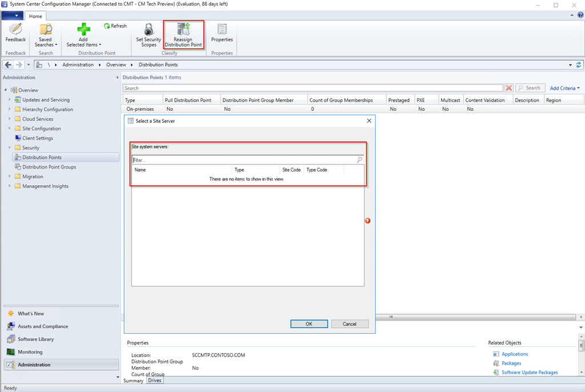Open the Applications related object link
Image resolution: width=585 pixels, height=392 pixels.
point(514,354)
